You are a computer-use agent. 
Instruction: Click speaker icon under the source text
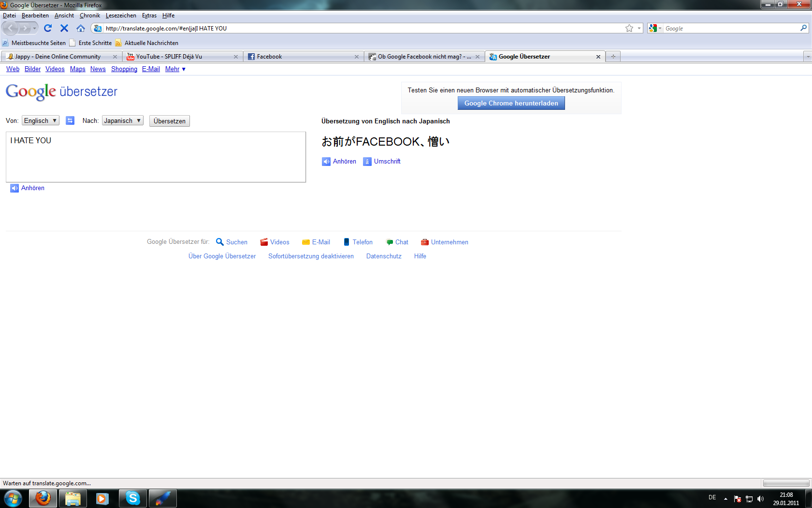14,188
